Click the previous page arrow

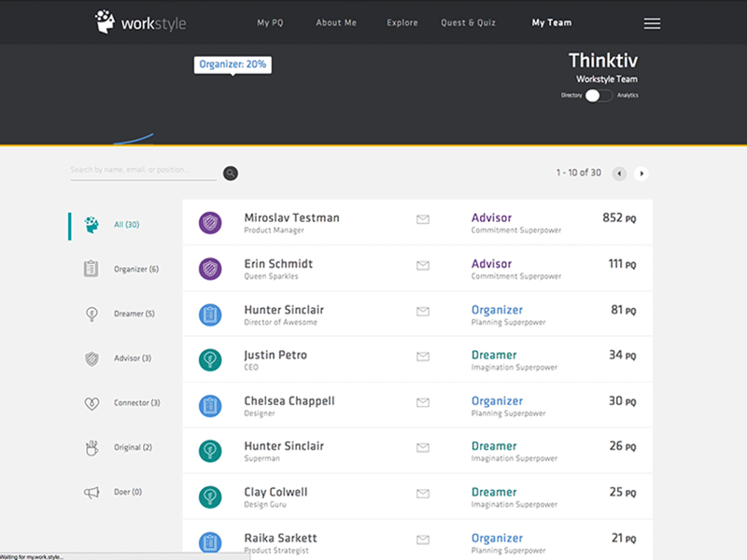(x=619, y=174)
